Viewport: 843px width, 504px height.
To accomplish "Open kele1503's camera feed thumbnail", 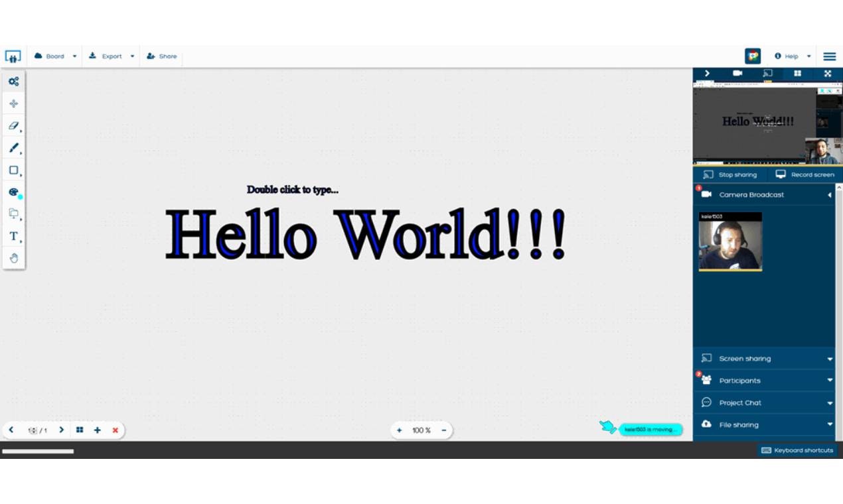I will click(730, 240).
